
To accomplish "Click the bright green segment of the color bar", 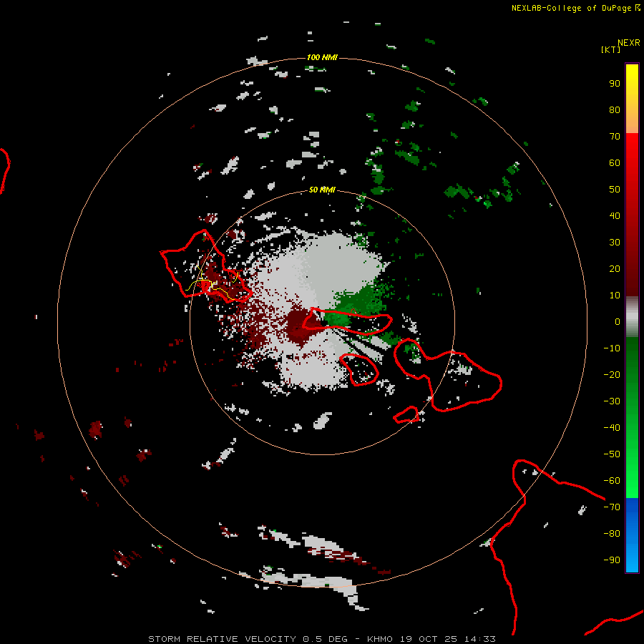I will pyautogui.click(x=632, y=418).
